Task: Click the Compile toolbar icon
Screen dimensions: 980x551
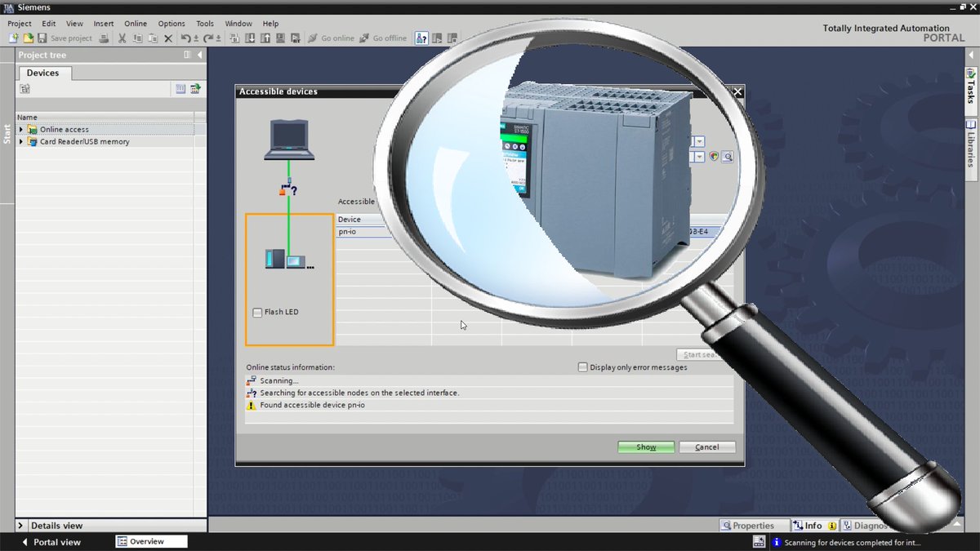Action: (x=235, y=38)
